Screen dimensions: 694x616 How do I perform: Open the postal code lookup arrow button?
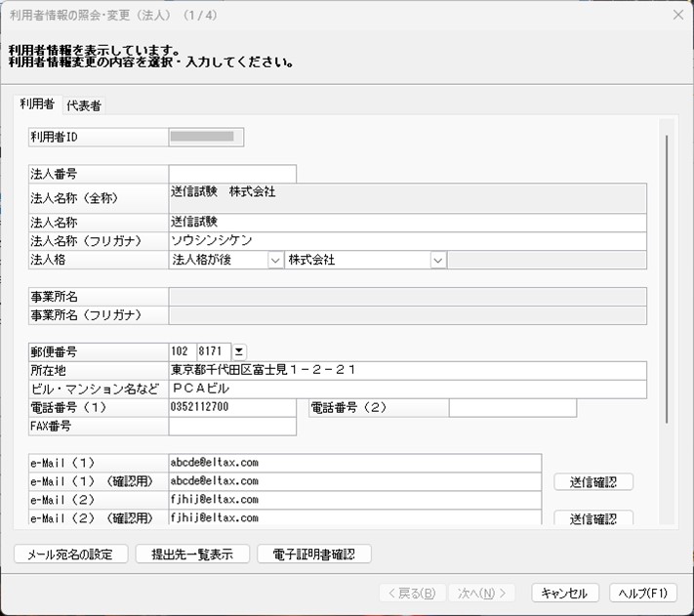point(239,351)
